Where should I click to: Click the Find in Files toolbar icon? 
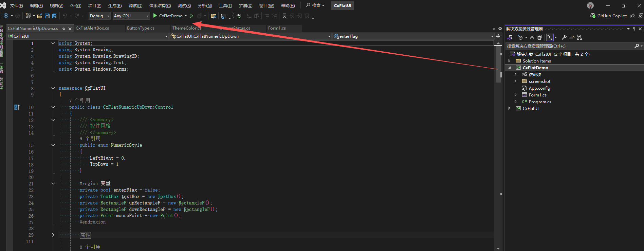[x=214, y=16]
